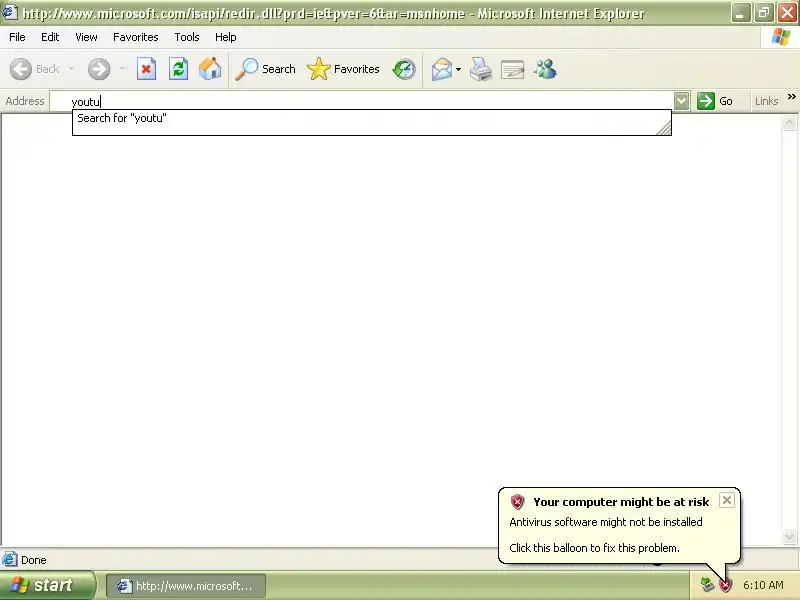The width and height of the screenshot is (800, 600).
Task: Click the Safely Remove Hardware tray icon
Action: pyautogui.click(x=707, y=585)
